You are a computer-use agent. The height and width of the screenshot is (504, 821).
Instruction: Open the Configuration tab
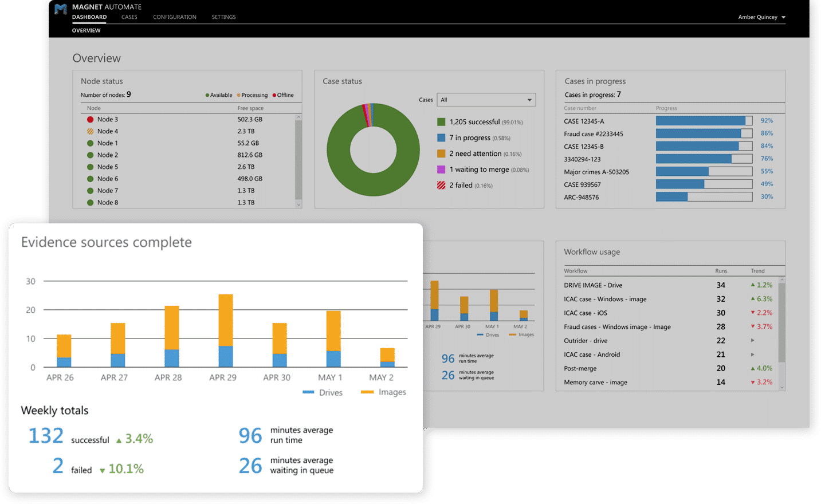pyautogui.click(x=174, y=17)
